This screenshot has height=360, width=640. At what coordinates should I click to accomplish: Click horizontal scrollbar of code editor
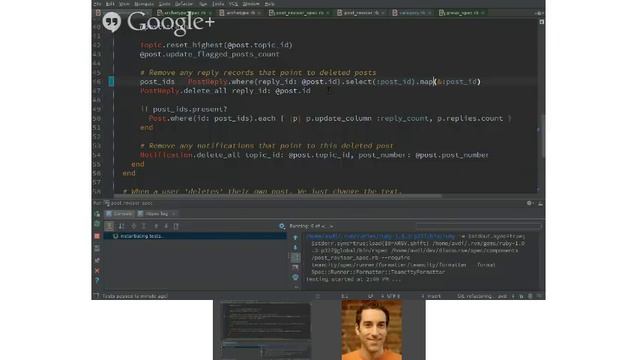point(278,196)
